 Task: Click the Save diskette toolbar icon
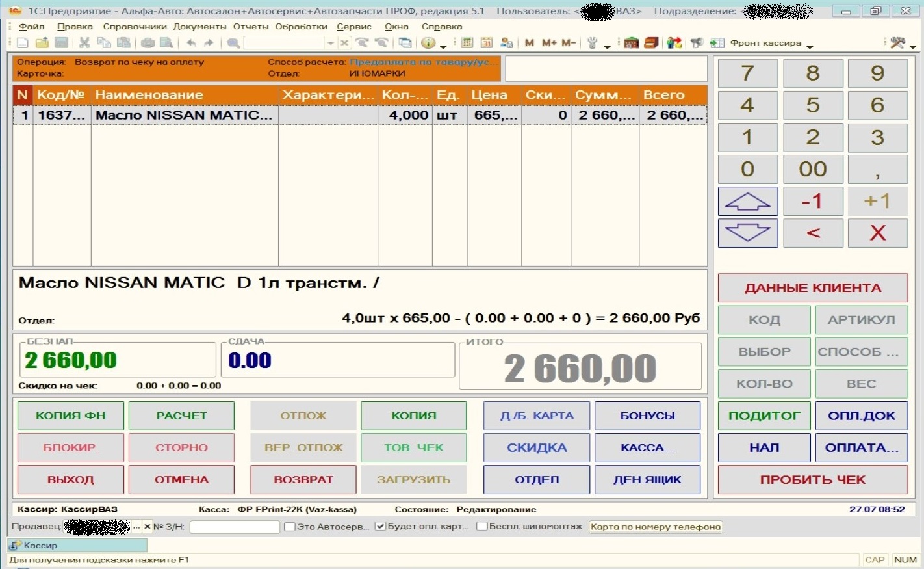coord(61,43)
